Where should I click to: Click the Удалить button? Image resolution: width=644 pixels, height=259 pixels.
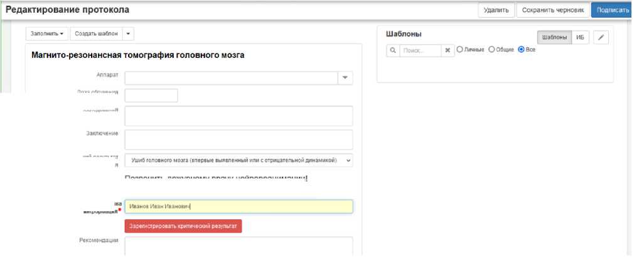[x=496, y=10]
